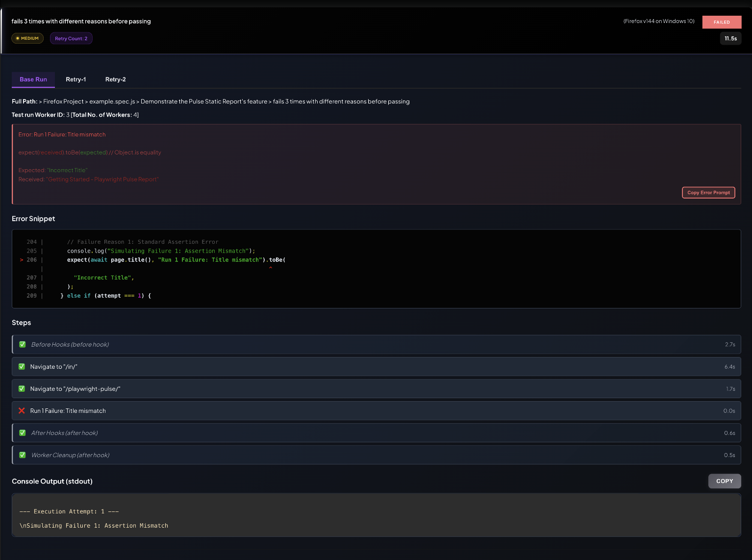The height and width of the screenshot is (560, 752).
Task: Copy the console output with COPY button
Action: click(x=724, y=481)
